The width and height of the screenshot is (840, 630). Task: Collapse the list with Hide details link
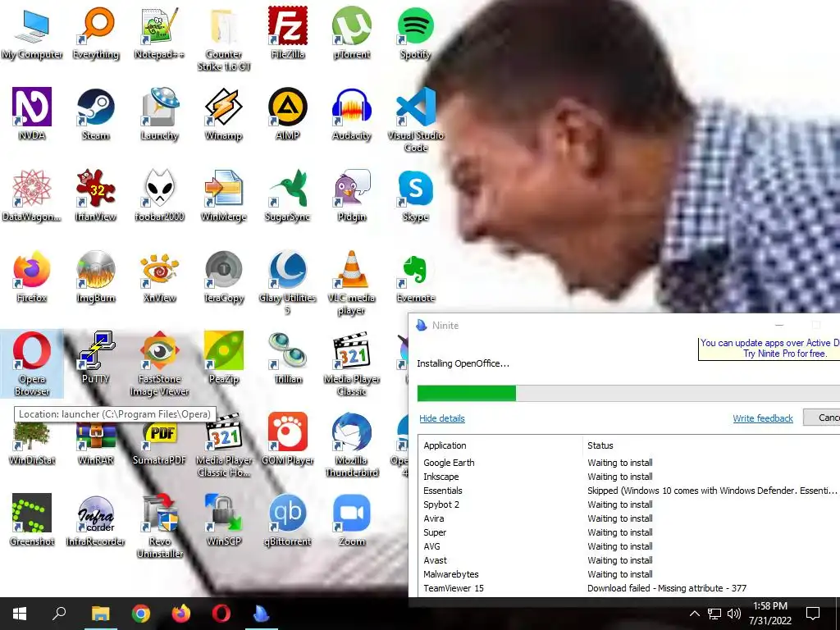442,418
